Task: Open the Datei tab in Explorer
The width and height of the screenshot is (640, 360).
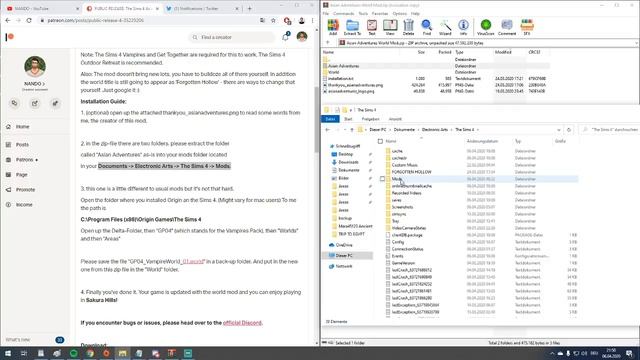Action: (x=330, y=119)
